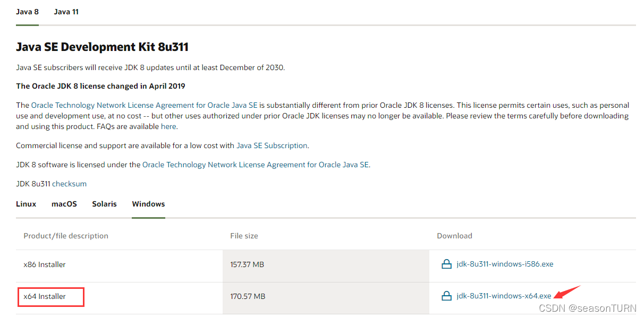Open Java SE Subscription link
Viewport: 644px width, 317px height.
tap(272, 145)
